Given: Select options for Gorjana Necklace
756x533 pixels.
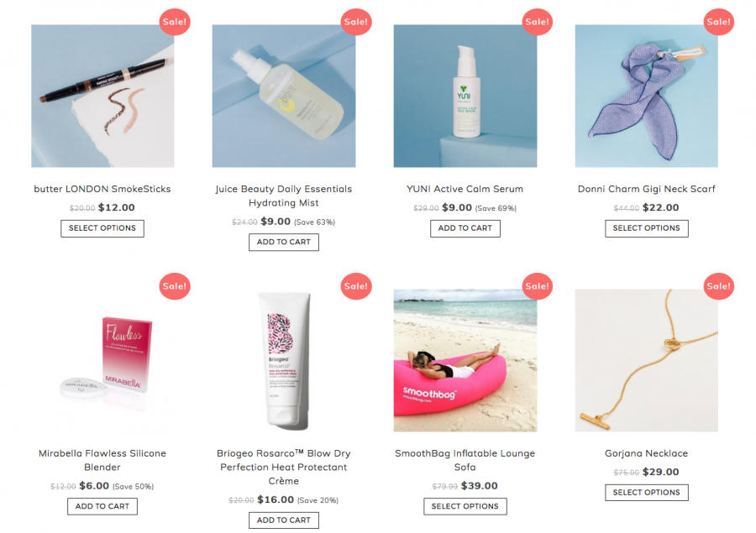Looking at the screenshot, I should tap(647, 493).
